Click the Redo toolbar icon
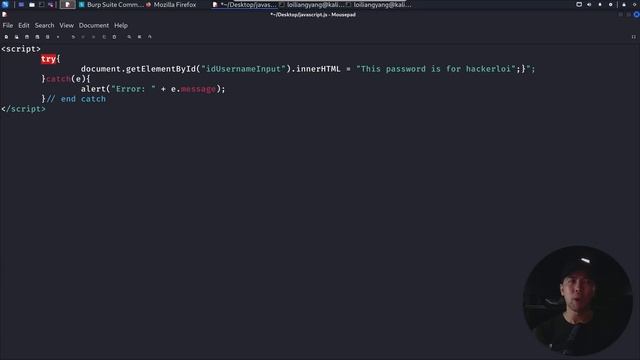Image resolution: width=640 pixels, height=360 pixels. click(83, 37)
